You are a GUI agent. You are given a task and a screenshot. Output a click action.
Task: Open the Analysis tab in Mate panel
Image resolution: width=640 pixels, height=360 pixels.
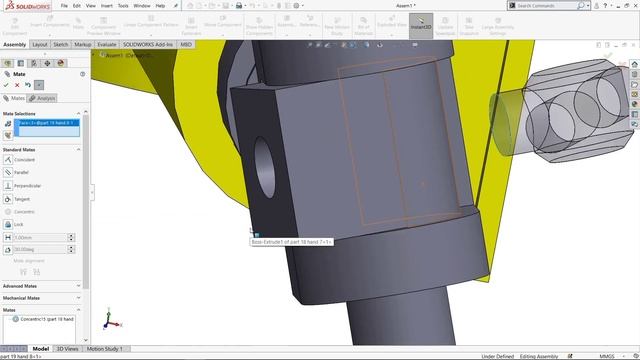click(x=42, y=98)
